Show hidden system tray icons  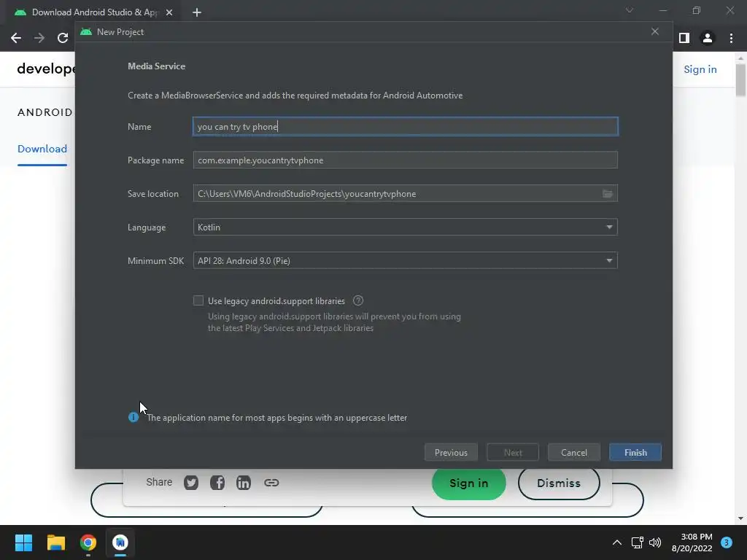617,542
